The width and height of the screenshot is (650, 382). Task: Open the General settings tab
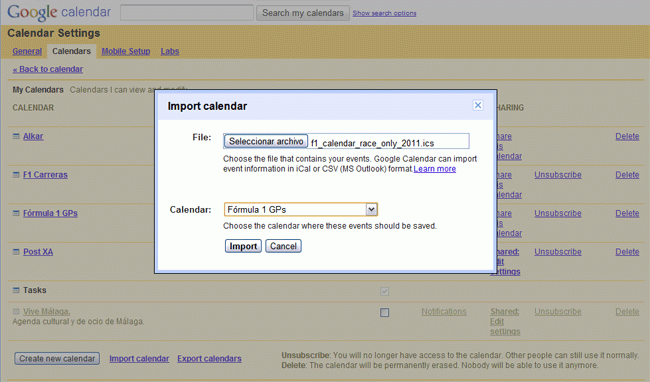tap(27, 51)
